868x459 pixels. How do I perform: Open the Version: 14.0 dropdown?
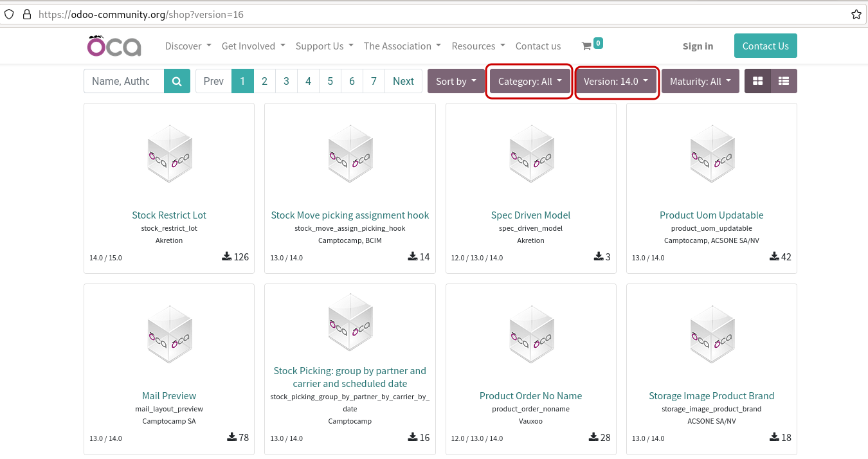point(616,81)
